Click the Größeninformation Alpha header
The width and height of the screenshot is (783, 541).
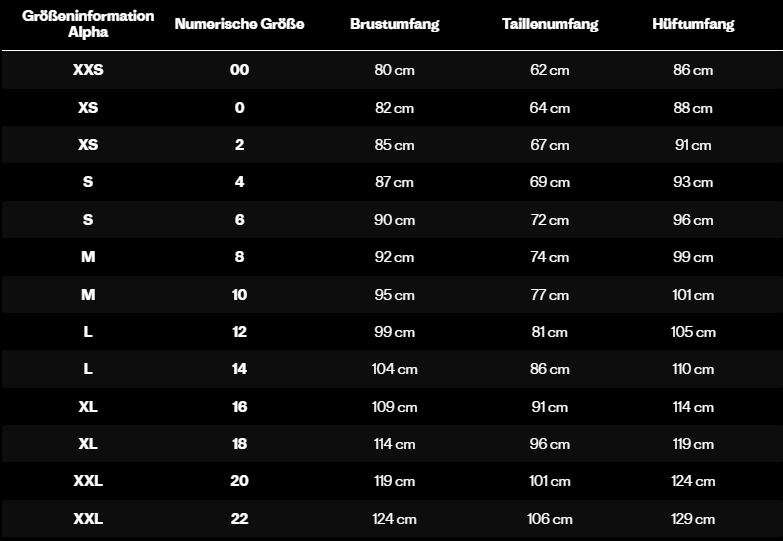[88, 24]
